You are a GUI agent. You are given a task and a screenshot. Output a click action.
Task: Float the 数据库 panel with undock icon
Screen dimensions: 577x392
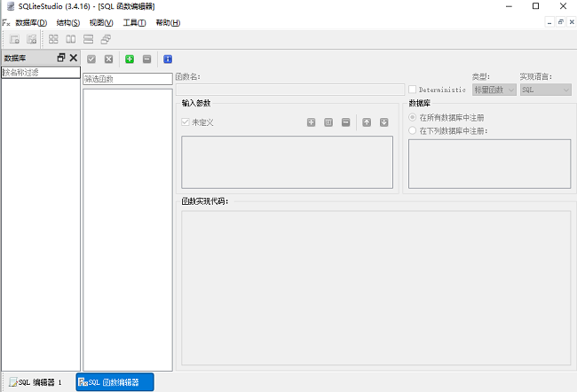pyautogui.click(x=61, y=58)
